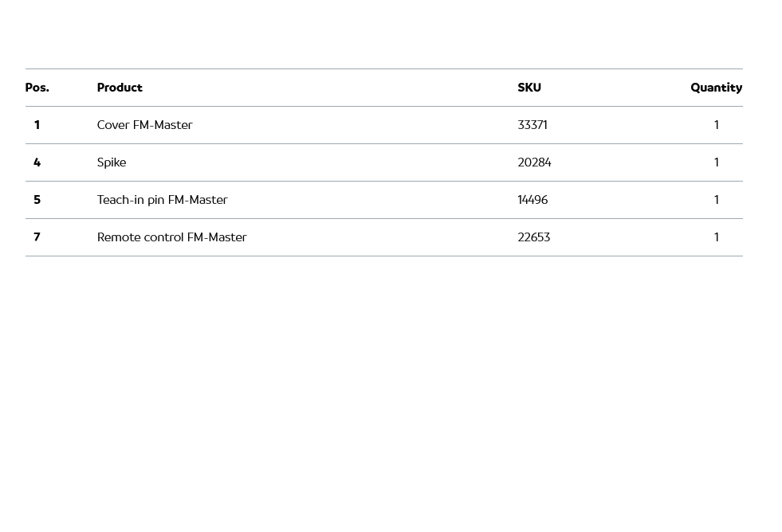Click quantity value for Spike row
782x532 pixels.
tap(716, 162)
